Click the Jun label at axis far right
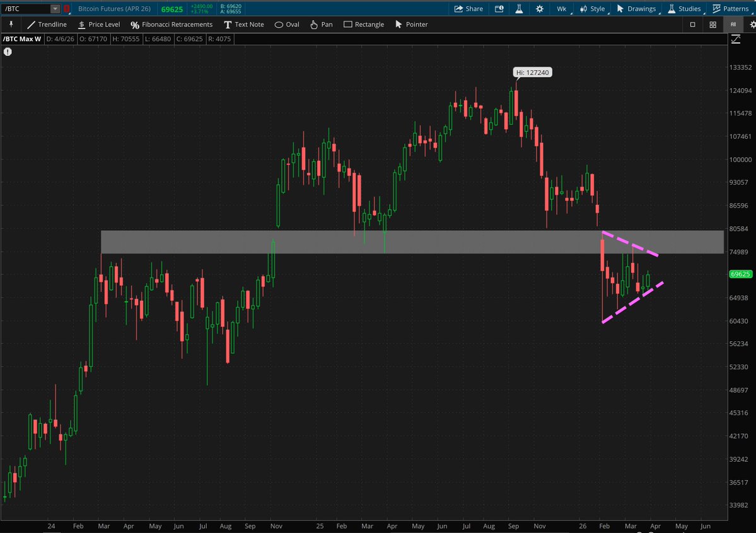This screenshot has height=533, width=756. (705, 526)
